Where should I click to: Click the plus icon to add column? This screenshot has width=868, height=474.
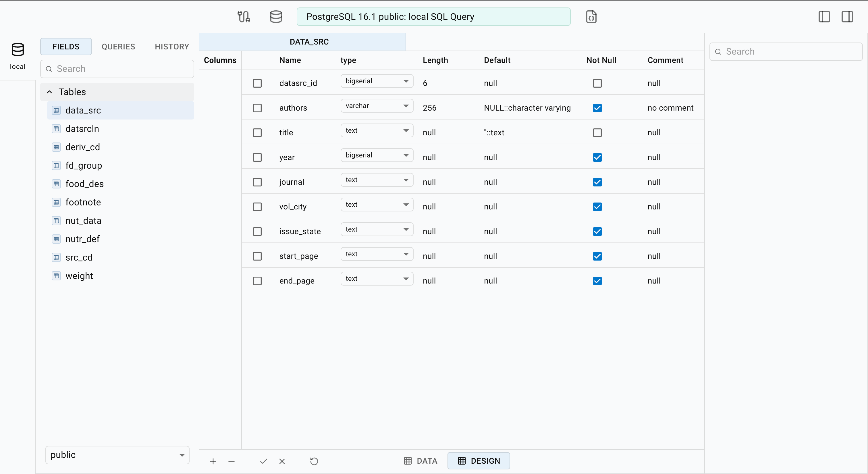pos(213,461)
